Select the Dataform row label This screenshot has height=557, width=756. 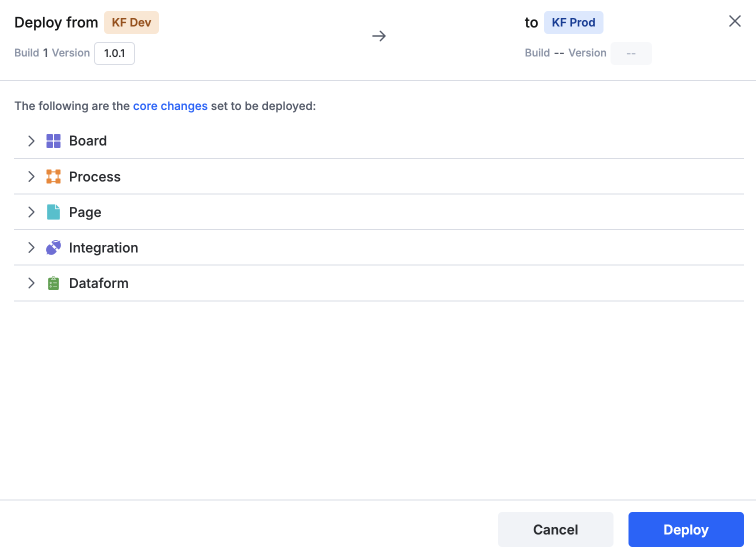pyautogui.click(x=99, y=283)
